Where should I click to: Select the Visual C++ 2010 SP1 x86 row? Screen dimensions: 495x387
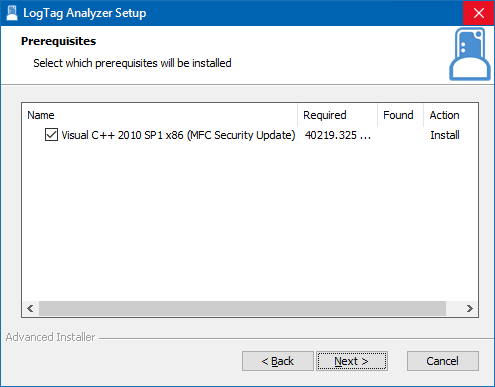coord(250,135)
